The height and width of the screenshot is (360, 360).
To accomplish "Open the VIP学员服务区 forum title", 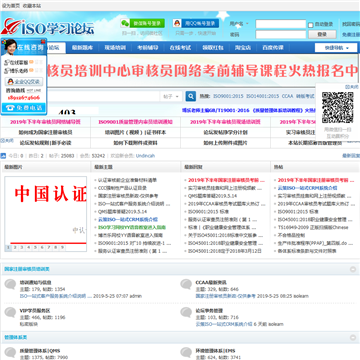I will click(35, 310).
